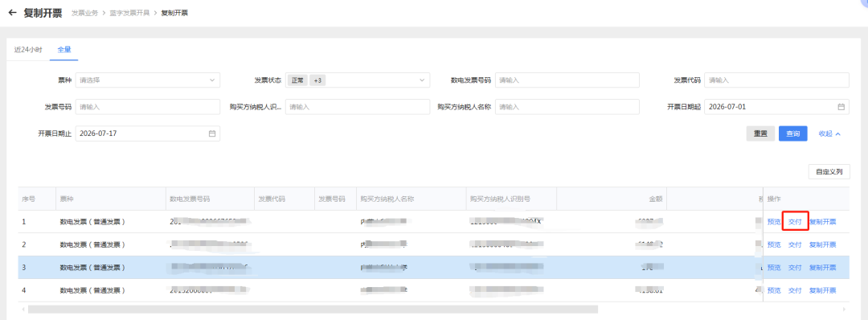Focus the 购买方纳税人识别号 filter input

[x=358, y=107]
